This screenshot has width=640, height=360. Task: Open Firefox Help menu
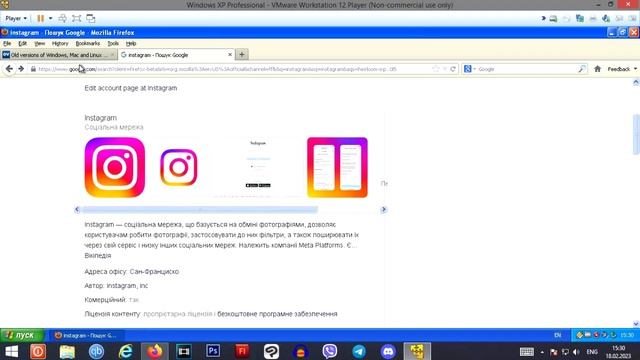tap(131, 43)
